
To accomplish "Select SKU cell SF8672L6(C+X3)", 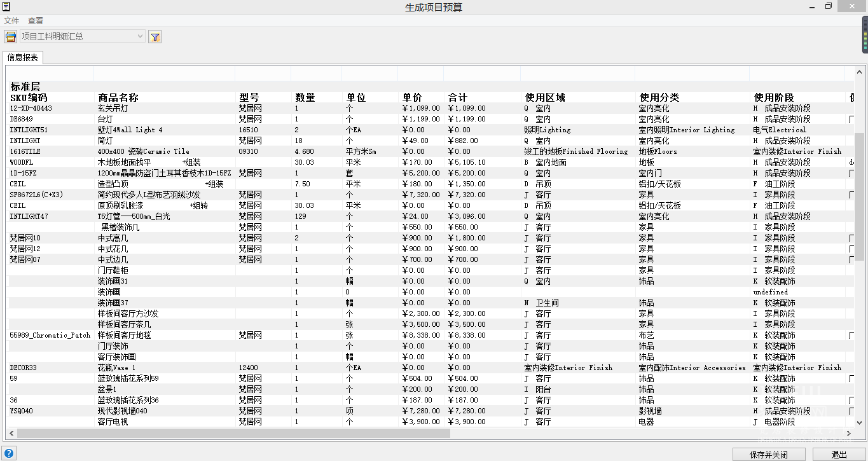I will tap(36, 195).
